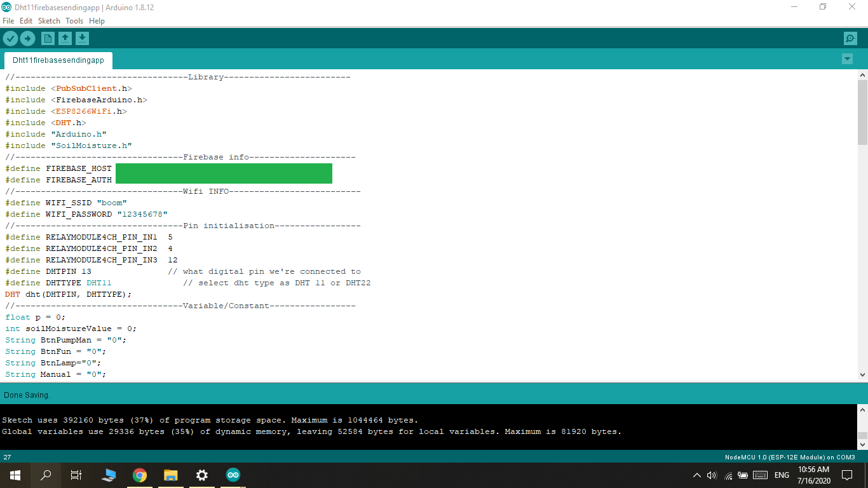Open the Sketch menu
The width and height of the screenshot is (868, 488).
click(x=49, y=20)
